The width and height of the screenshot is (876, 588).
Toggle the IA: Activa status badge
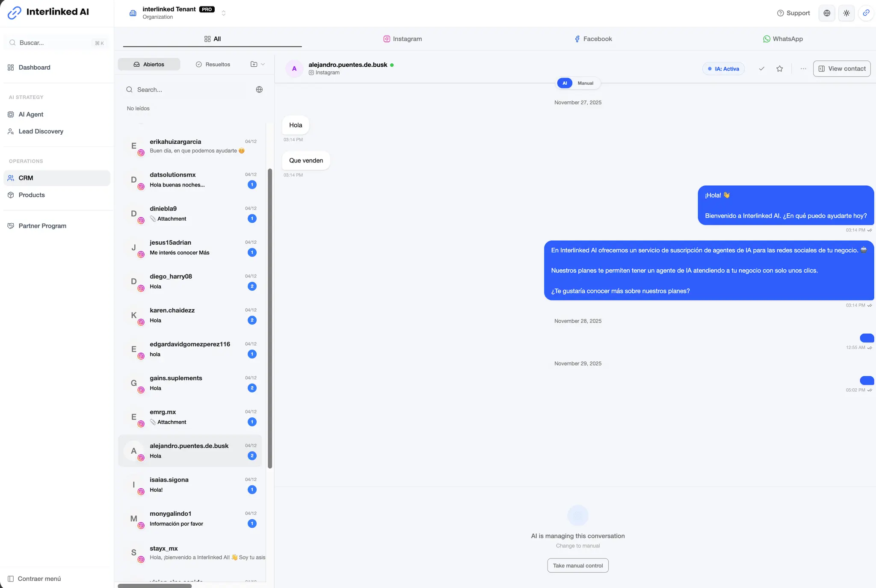(x=723, y=69)
